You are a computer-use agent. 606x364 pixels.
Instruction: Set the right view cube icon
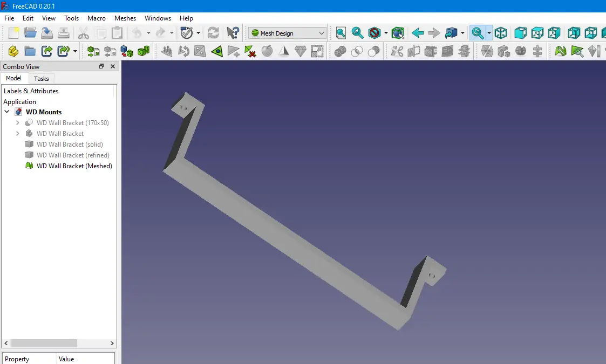pyautogui.click(x=554, y=33)
